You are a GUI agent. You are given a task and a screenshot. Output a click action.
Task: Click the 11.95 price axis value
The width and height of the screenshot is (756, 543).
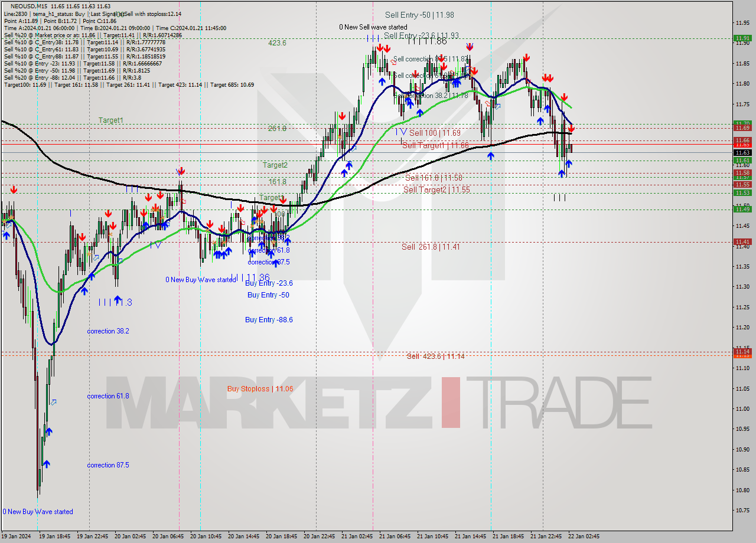(743, 23)
